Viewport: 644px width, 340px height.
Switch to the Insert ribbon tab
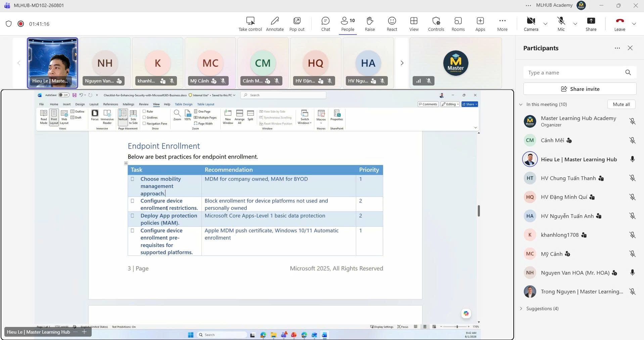pos(66,104)
